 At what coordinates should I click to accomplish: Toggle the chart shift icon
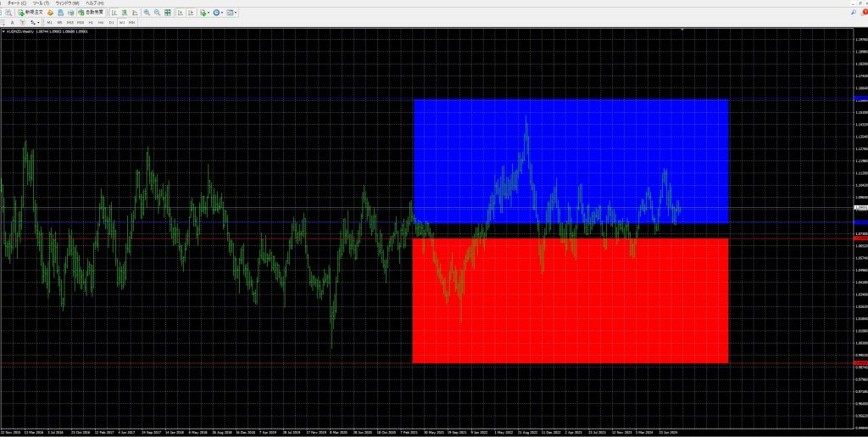(191, 13)
